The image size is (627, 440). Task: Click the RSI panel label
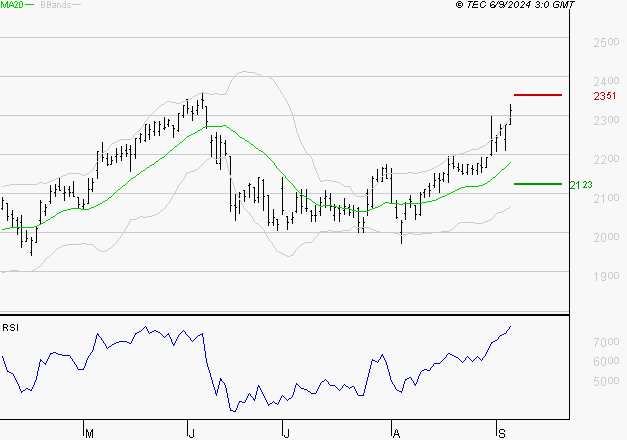pos(10,328)
